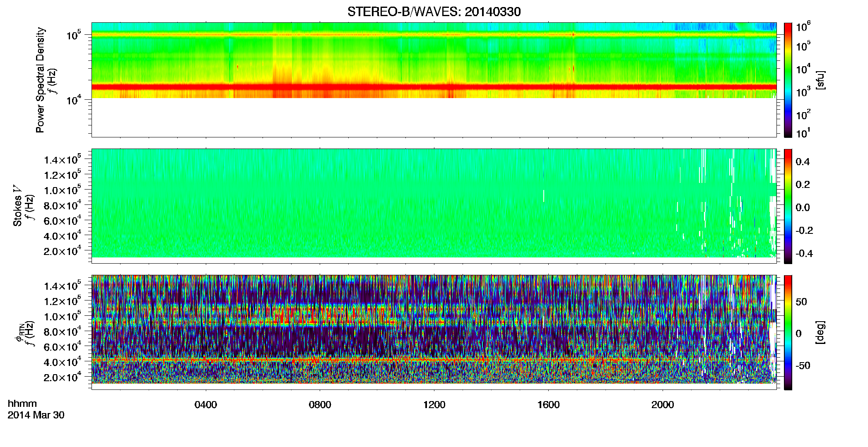This screenshot has width=868, height=447.
Task: Click the 2014 Mar 30 date label
Action: [x=36, y=415]
